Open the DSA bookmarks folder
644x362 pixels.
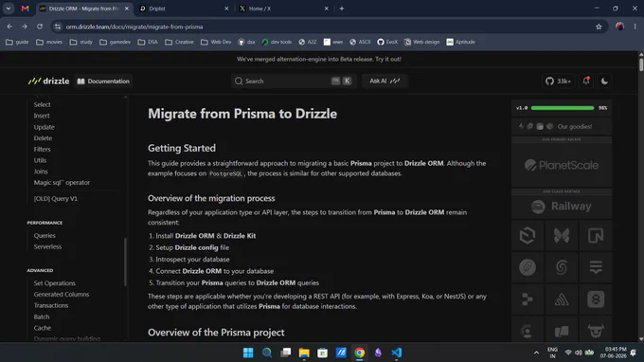point(148,42)
